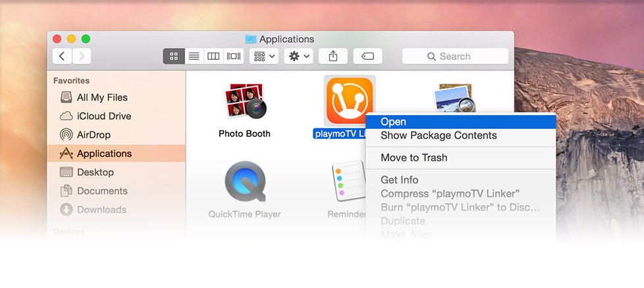The height and width of the screenshot is (288, 644).
Task: Open iCloud Drive in sidebar
Action: 117,116
